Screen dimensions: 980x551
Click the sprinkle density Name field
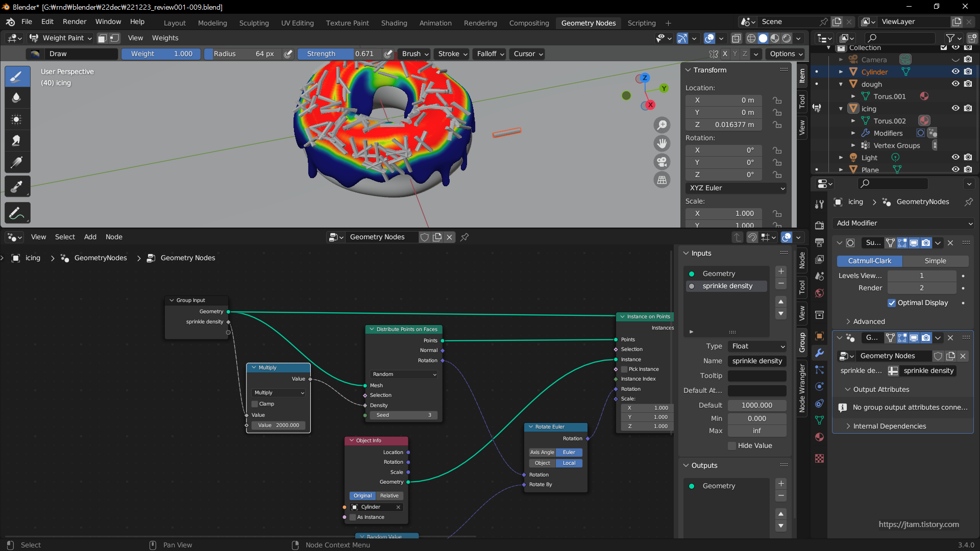(757, 361)
